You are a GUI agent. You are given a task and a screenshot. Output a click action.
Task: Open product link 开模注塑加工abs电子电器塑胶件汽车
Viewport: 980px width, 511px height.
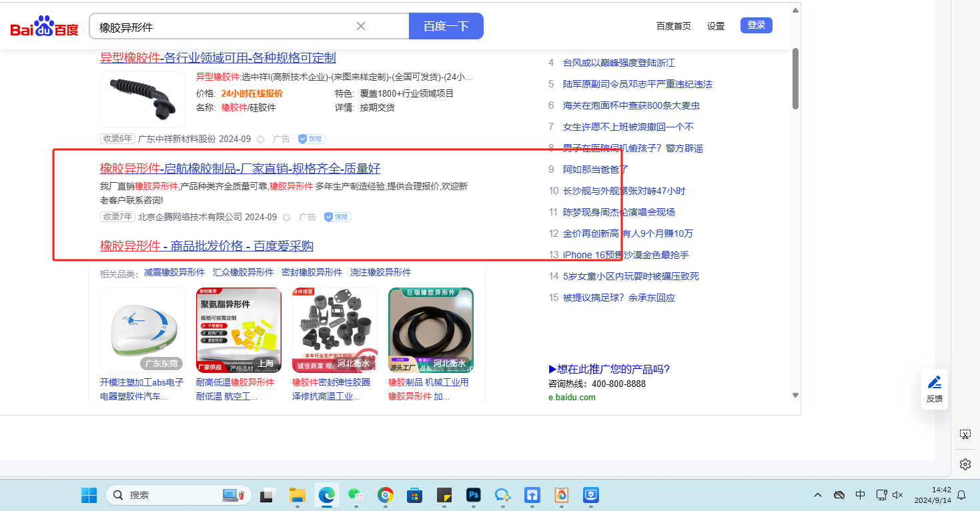[x=141, y=389]
